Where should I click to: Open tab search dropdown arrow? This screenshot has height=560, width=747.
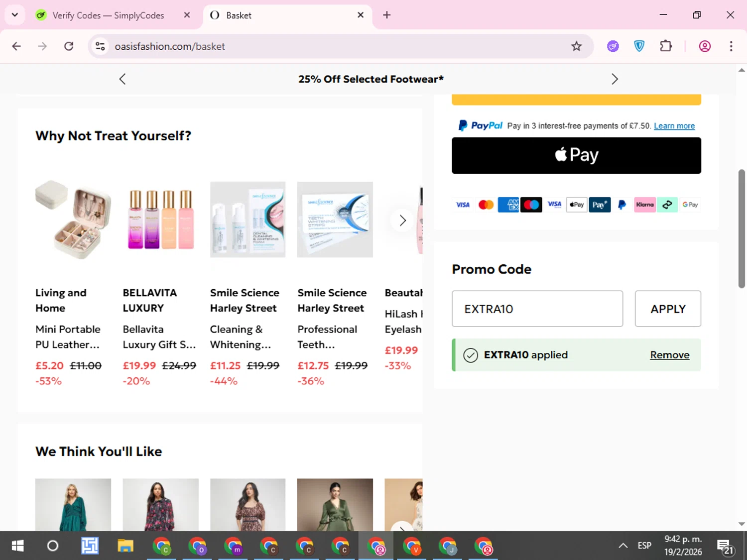click(x=15, y=15)
